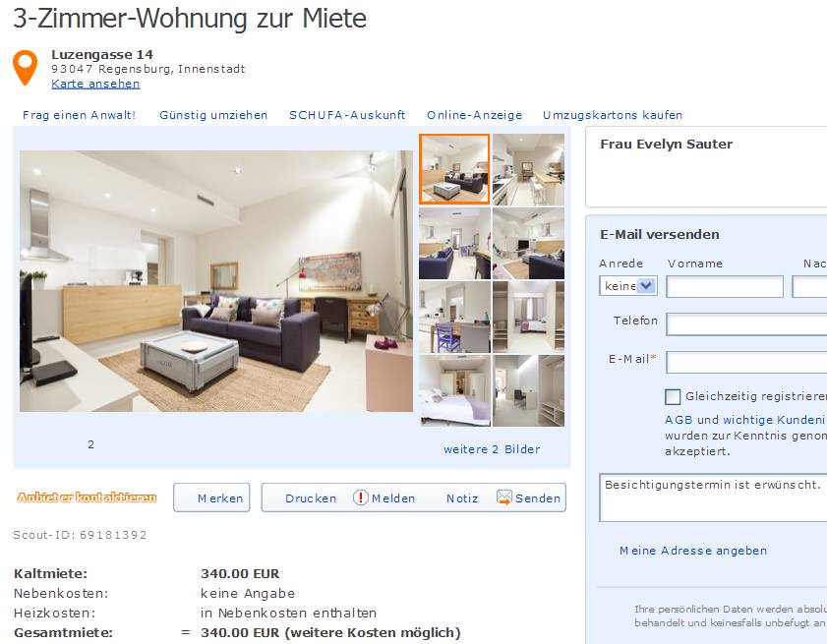
Task: Click into the Vorname field
Action: click(725, 287)
